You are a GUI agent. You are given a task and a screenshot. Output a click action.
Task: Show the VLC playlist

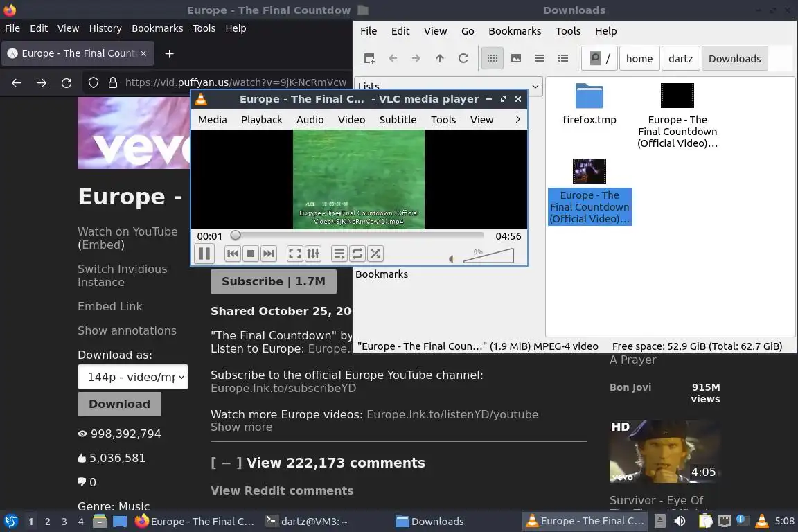[339, 254]
